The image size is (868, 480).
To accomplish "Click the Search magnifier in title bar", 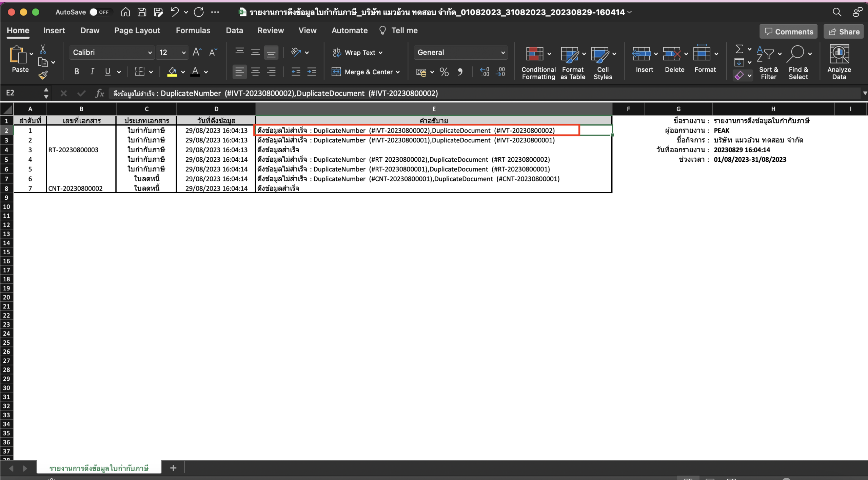I will [x=837, y=12].
